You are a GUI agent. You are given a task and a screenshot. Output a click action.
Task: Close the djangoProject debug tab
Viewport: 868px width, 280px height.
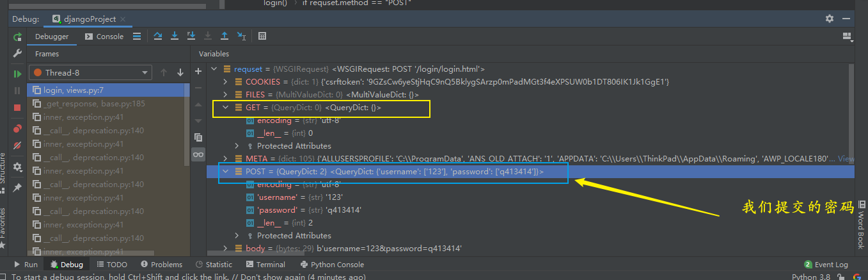(x=123, y=19)
